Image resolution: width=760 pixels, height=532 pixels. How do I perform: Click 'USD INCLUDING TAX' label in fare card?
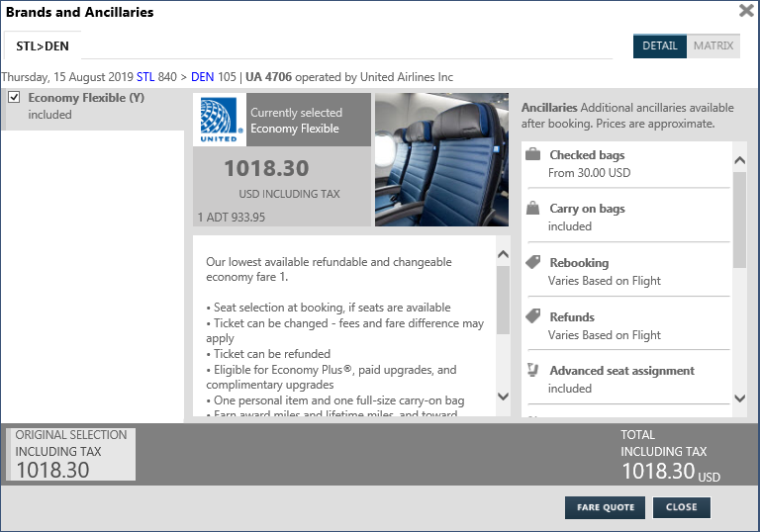[289, 194]
